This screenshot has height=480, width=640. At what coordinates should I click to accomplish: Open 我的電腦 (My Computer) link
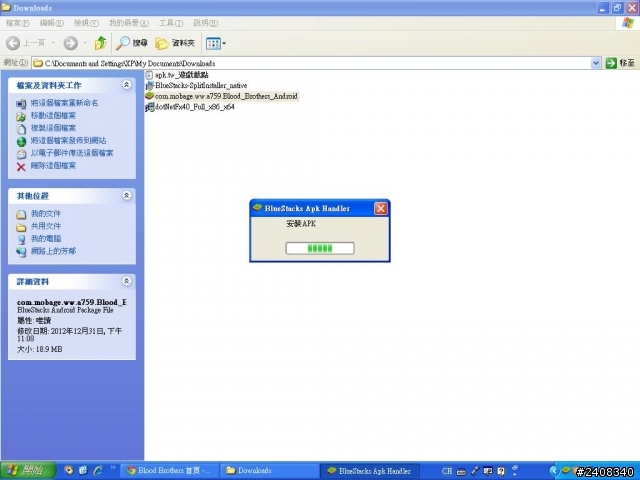click(46, 238)
